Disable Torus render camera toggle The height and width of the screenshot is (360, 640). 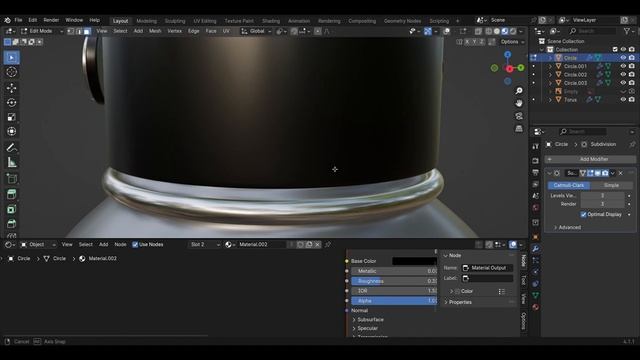pos(631,100)
